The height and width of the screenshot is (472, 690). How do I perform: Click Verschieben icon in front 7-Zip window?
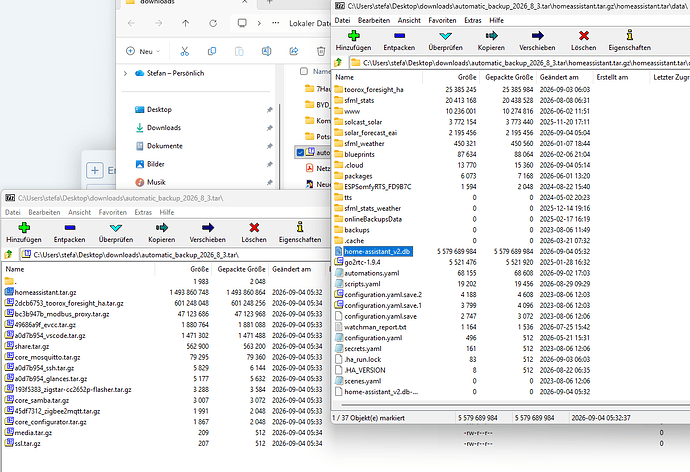537,36
